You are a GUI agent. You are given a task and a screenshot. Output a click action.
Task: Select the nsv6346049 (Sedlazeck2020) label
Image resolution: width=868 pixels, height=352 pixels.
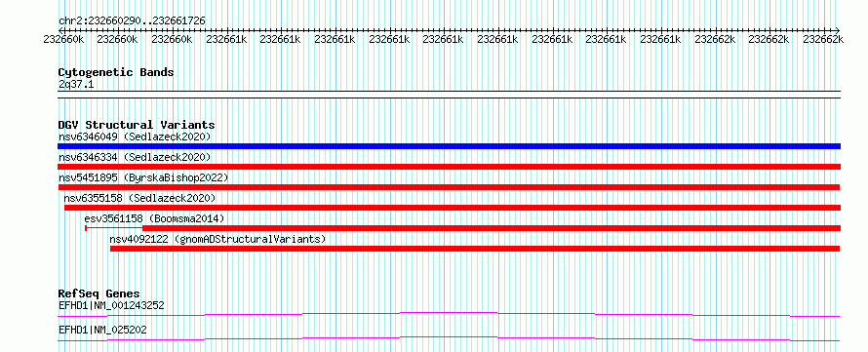[x=135, y=137]
